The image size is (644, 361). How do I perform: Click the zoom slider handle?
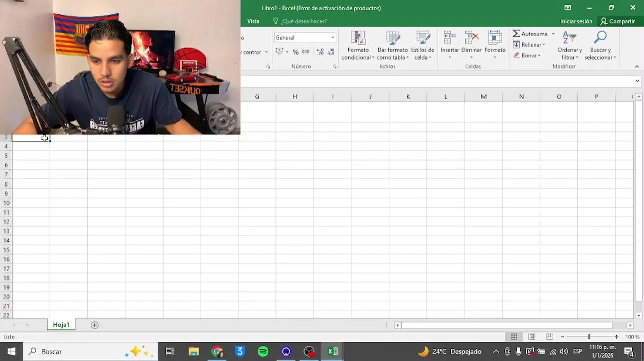coord(589,337)
